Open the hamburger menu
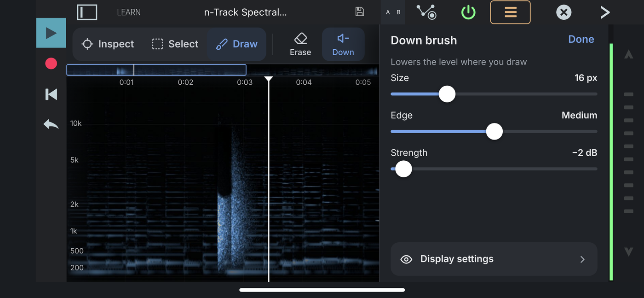 click(511, 12)
